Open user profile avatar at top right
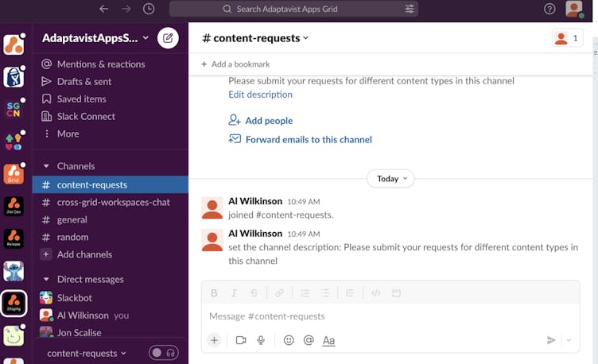 (574, 9)
